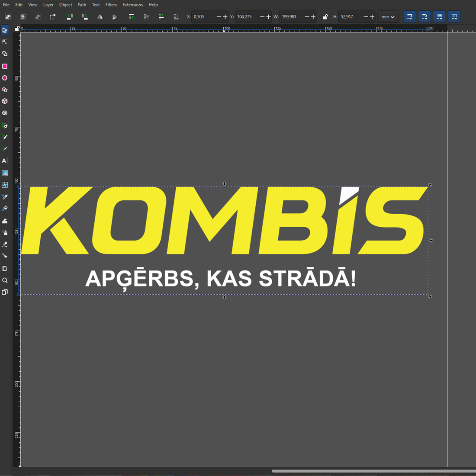Select the Zoom magnifier tool
Image resolution: width=476 pixels, height=476 pixels.
click(x=5, y=280)
